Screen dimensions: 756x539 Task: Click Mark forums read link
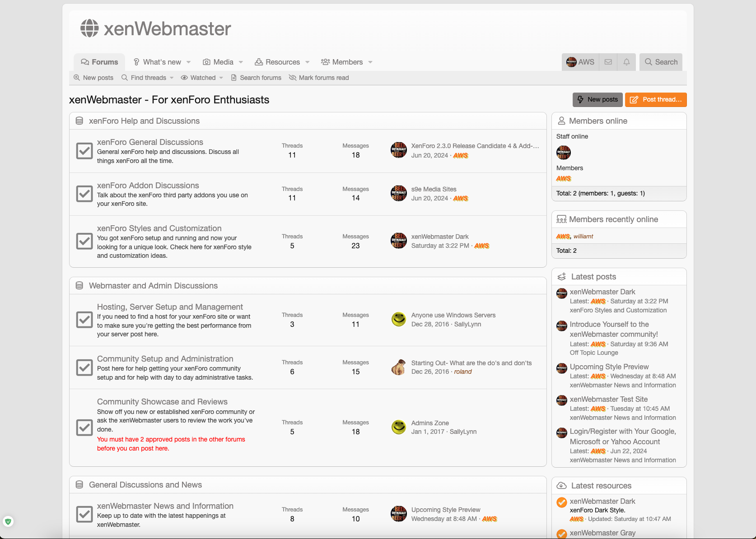click(323, 78)
